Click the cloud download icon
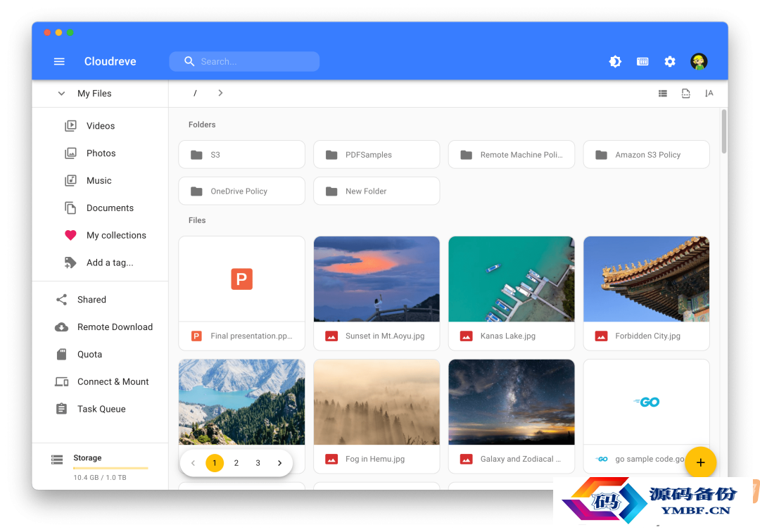Image resolution: width=760 pixels, height=532 pixels. pyautogui.click(x=61, y=327)
